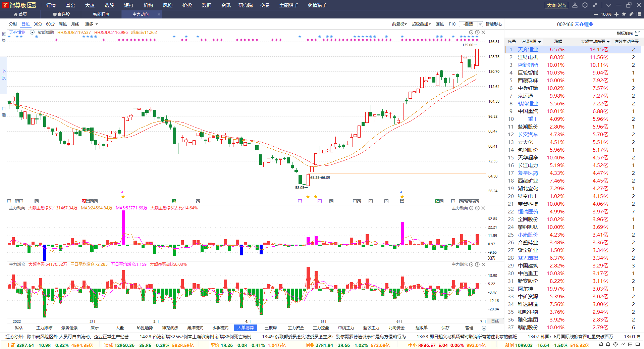Click the favorites star icon in tab bar
The width and height of the screenshot is (644, 349).
(x=624, y=14)
